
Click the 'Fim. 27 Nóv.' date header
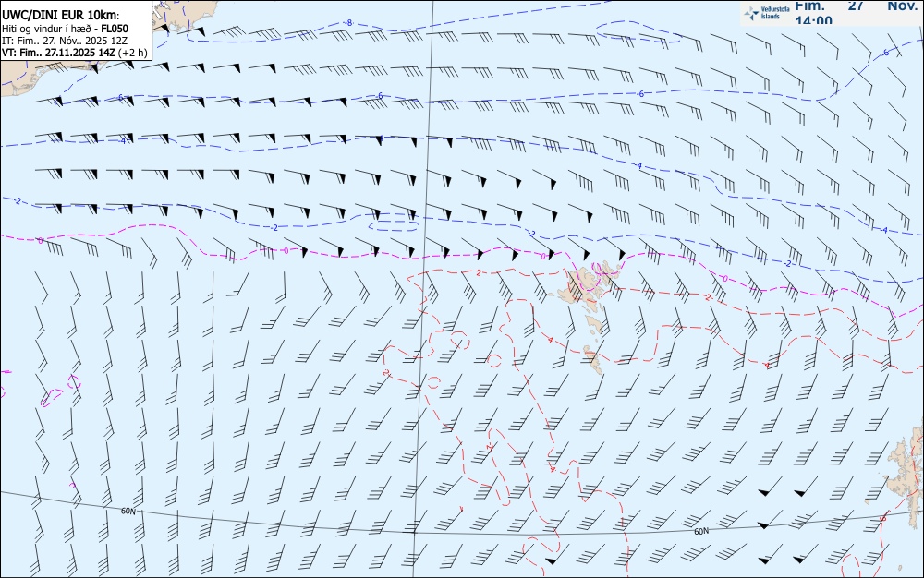click(x=856, y=6)
